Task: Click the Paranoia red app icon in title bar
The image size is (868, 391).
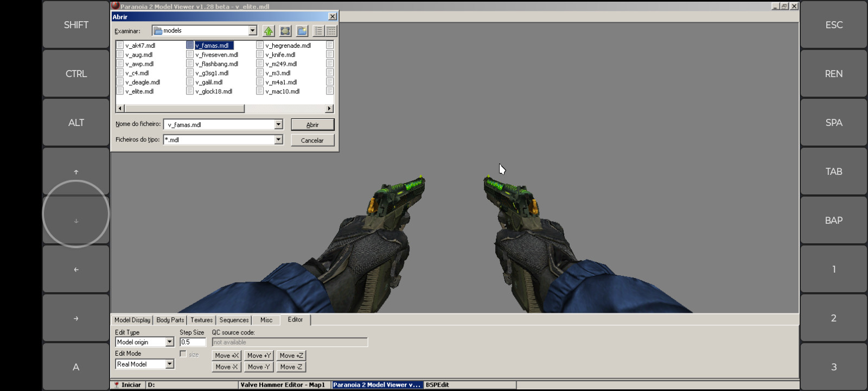Action: (115, 6)
